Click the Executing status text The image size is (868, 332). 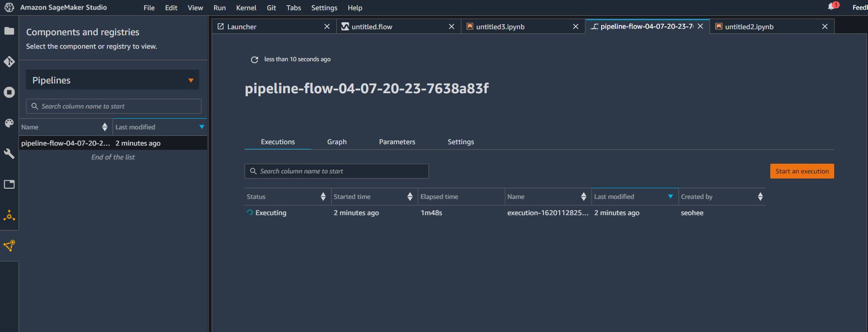point(271,213)
